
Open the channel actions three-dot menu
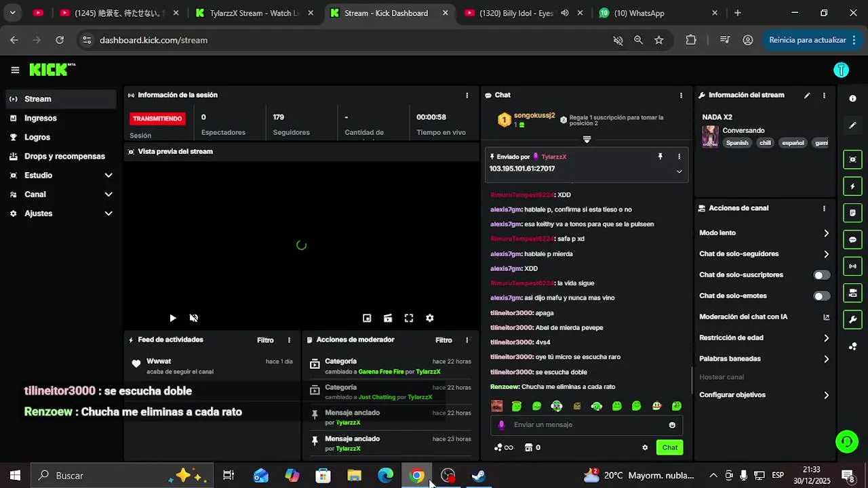[824, 209]
